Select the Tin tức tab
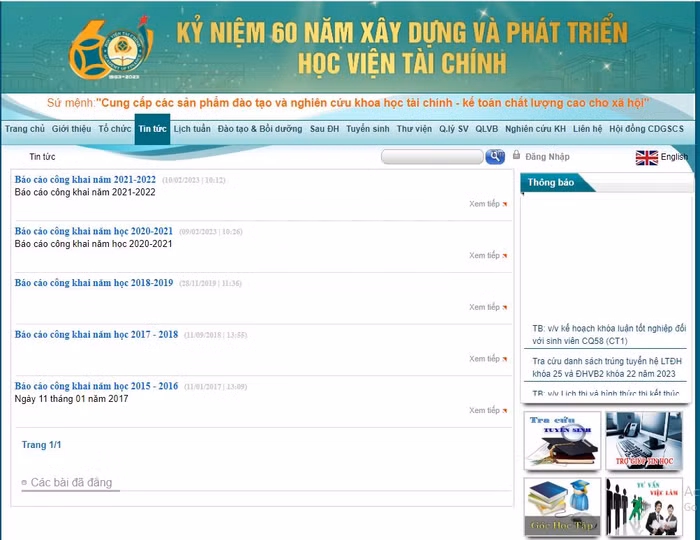The height and width of the screenshot is (540, 700). (152, 129)
